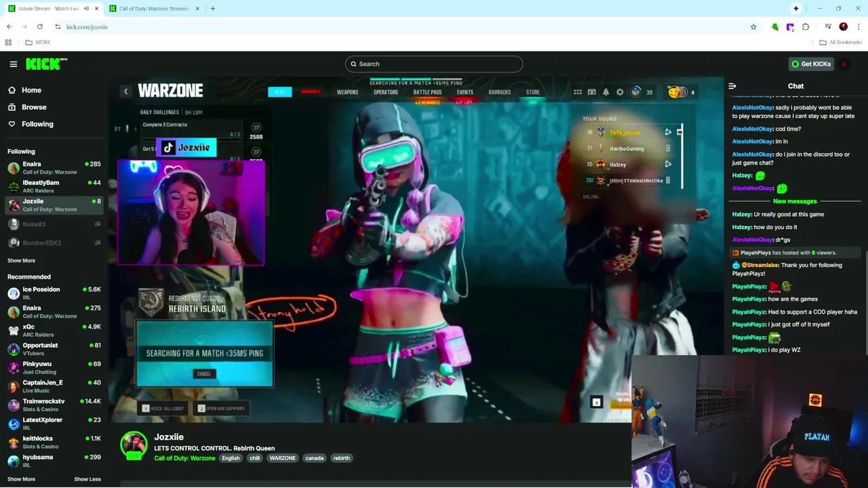Screen dimensions: 868x488
Task: Open Enaira's channel with 285 viewers
Action: (54, 167)
